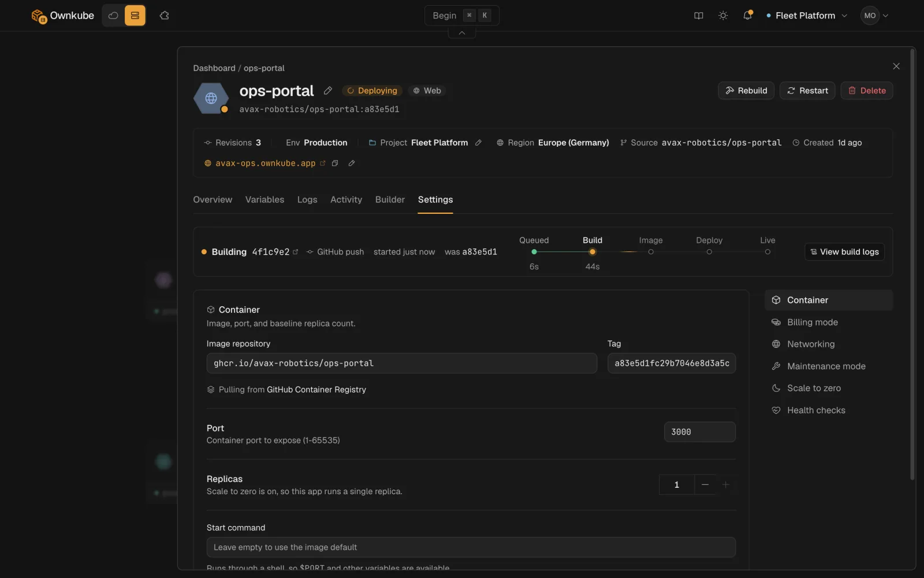Copy the avax-ops.ownkube.app domain
This screenshot has height=578, width=924.
tap(335, 164)
